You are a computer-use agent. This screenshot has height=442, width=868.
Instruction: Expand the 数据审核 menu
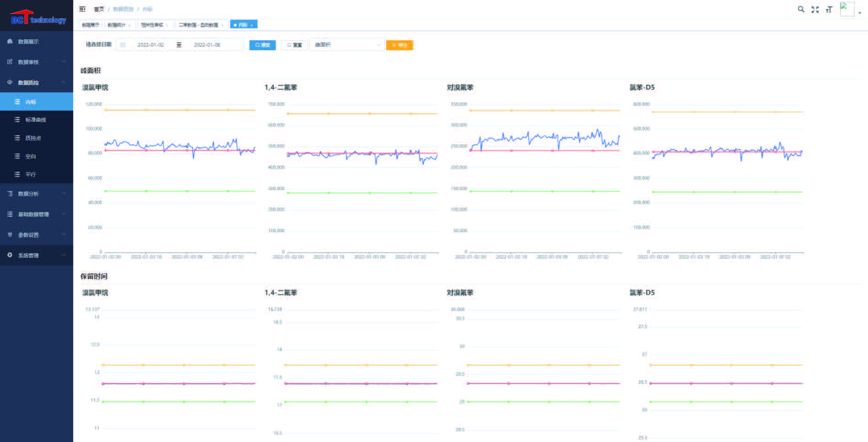click(x=37, y=62)
